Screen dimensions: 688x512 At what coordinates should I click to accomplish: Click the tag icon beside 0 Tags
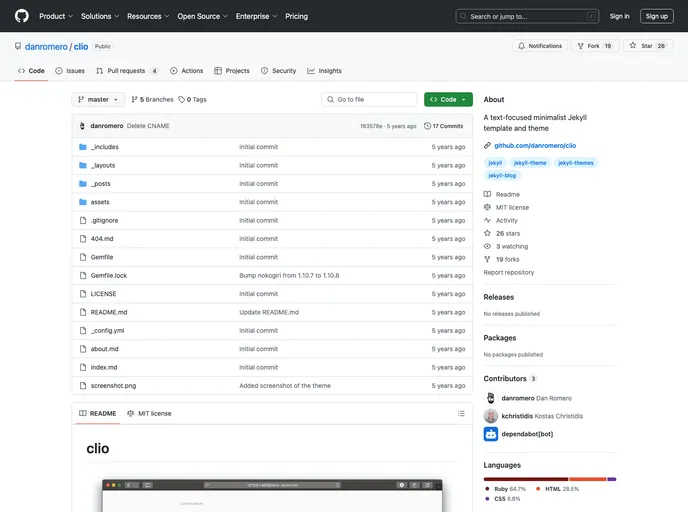click(182, 100)
